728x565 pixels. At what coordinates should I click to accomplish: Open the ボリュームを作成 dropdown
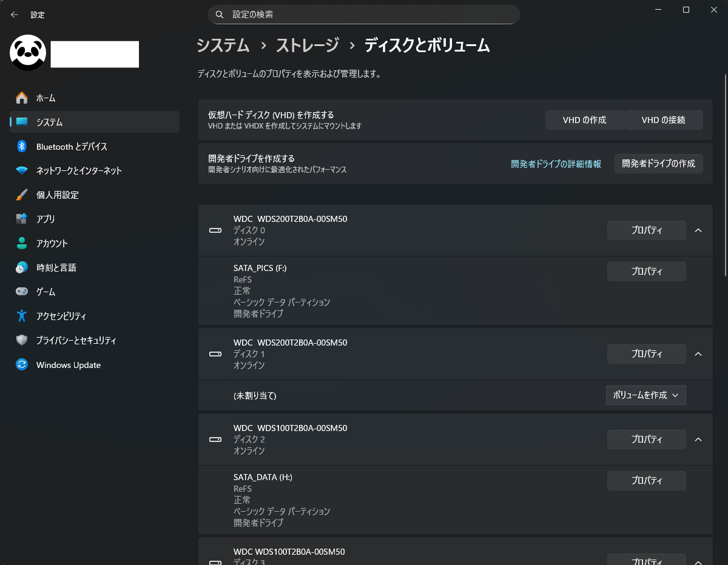click(x=645, y=395)
